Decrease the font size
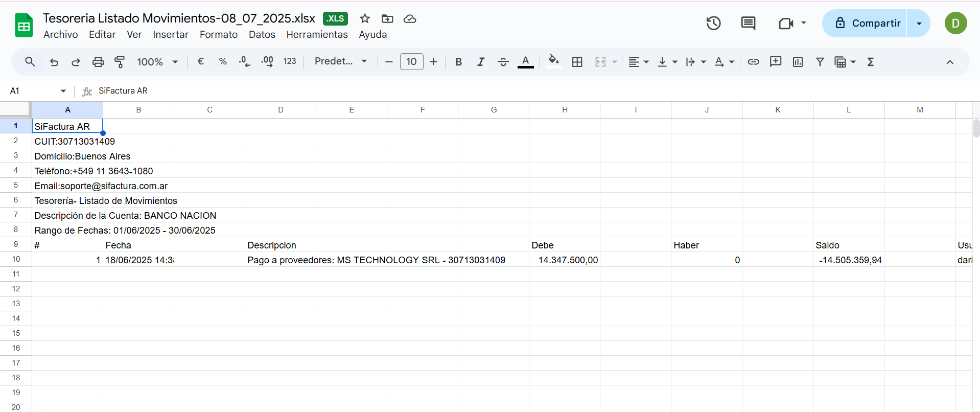The height and width of the screenshot is (412, 980). point(389,62)
